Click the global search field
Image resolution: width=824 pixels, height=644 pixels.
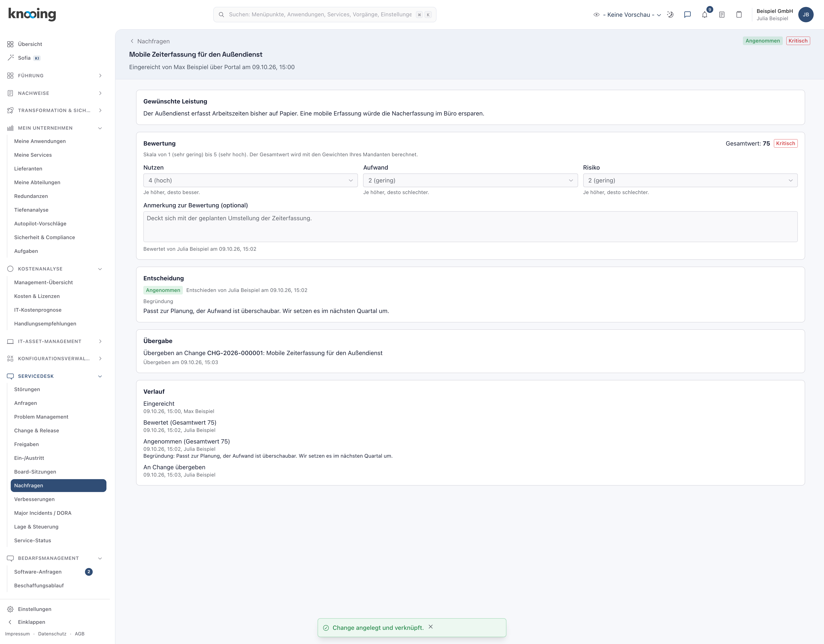click(x=324, y=15)
